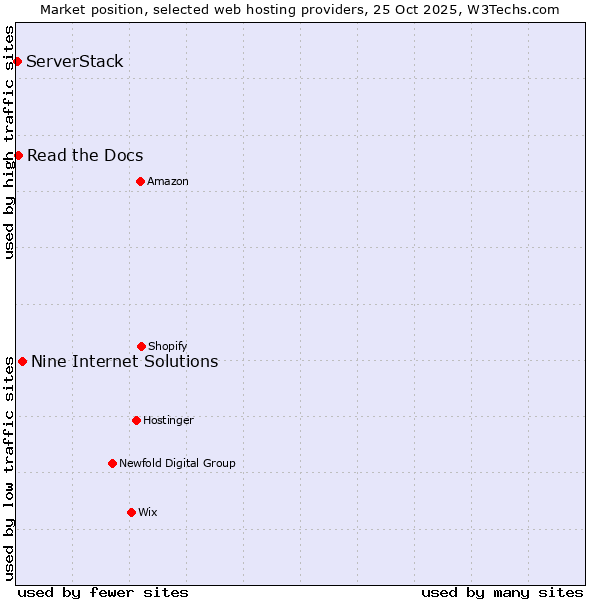
Task: Click the ServerStack label text
Action: pyautogui.click(x=75, y=62)
